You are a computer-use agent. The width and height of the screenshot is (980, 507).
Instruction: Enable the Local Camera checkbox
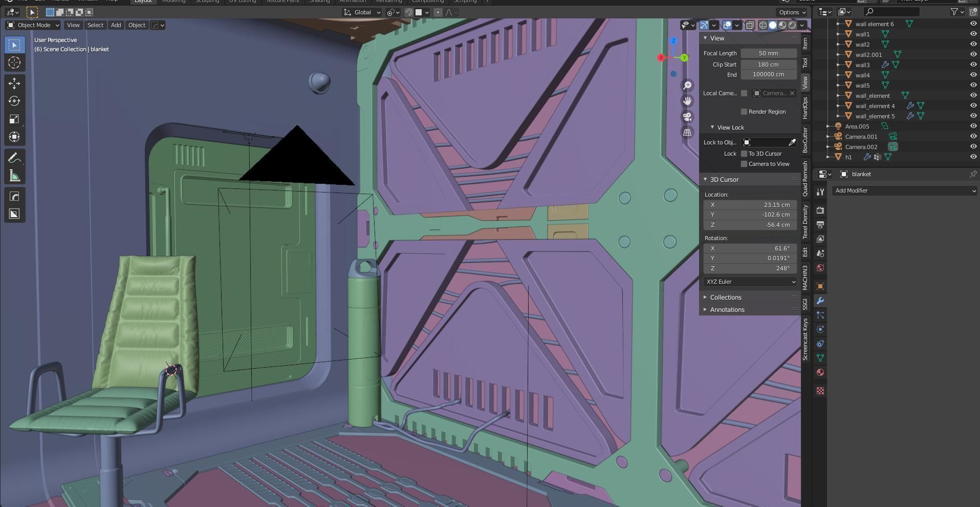(744, 93)
